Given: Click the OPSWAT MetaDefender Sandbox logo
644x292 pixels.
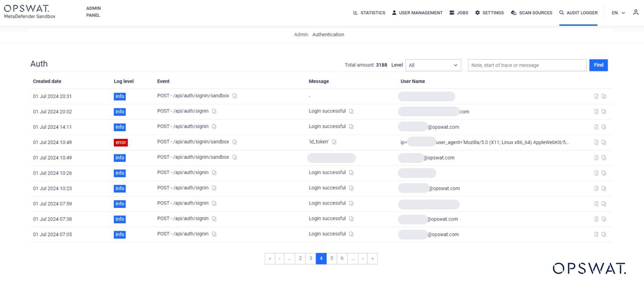Looking at the screenshot, I should tap(29, 12).
